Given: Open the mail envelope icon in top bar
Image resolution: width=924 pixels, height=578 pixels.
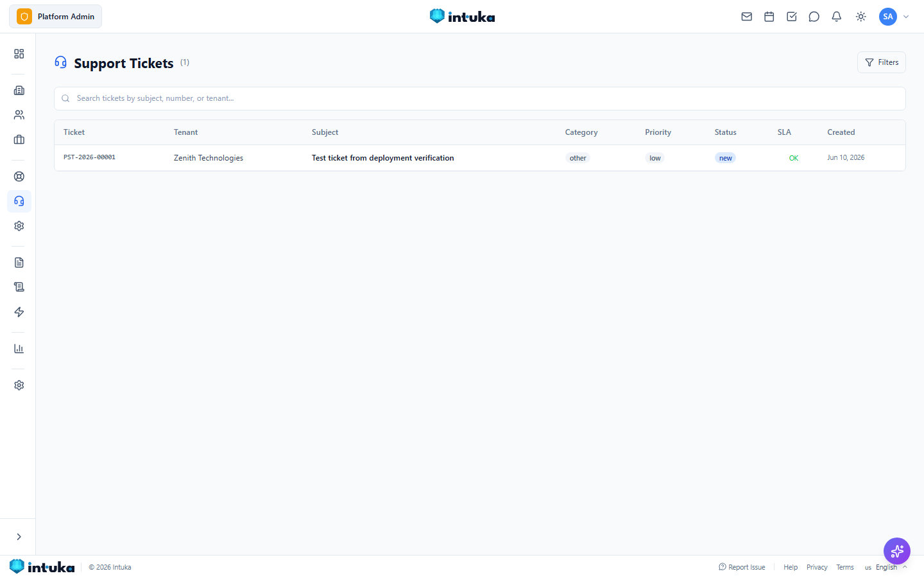Looking at the screenshot, I should (747, 17).
